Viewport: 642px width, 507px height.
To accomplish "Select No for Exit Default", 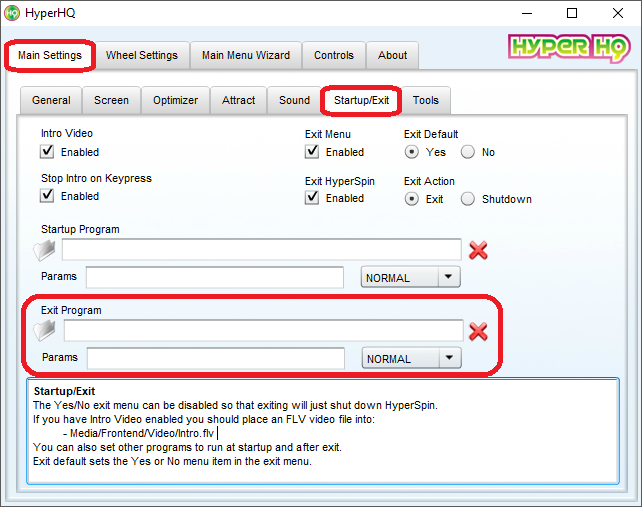I will click(468, 152).
